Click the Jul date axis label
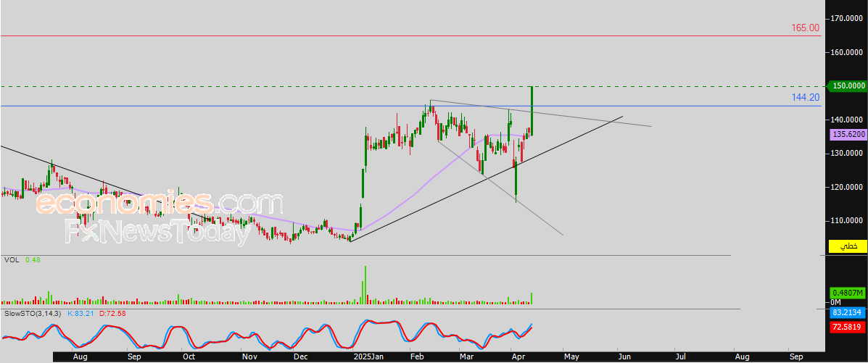The height and width of the screenshot is (363, 868). (x=680, y=357)
